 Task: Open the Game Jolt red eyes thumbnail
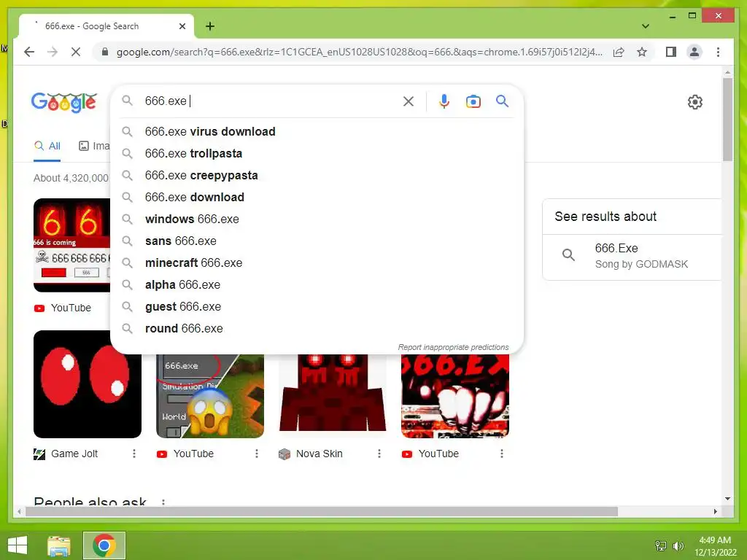point(88,384)
